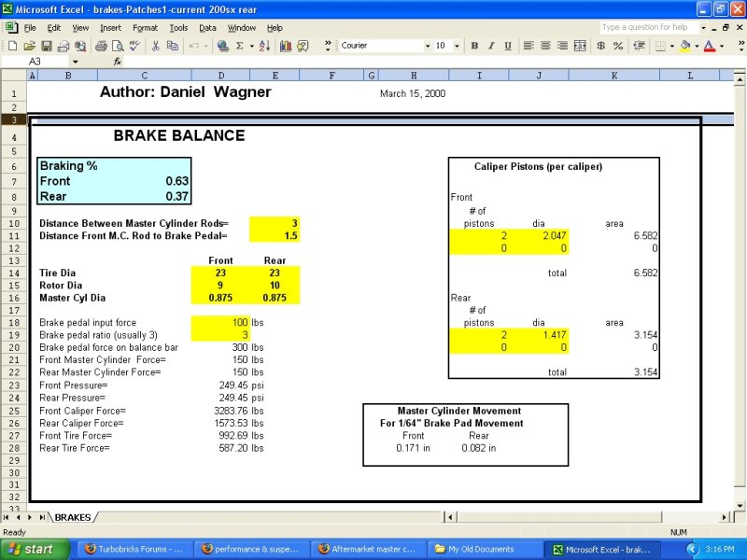The image size is (747, 560).
Task: Apply percent style
Action: tap(618, 46)
